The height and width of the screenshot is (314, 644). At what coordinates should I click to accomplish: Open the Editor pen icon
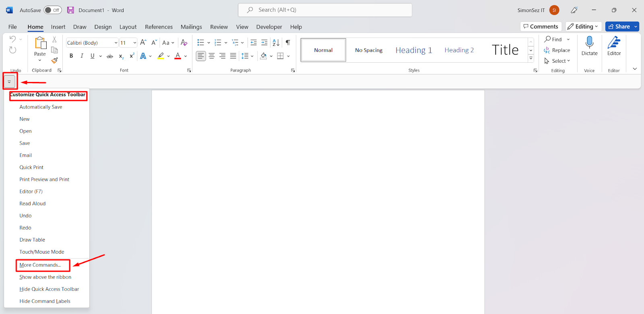(x=614, y=42)
